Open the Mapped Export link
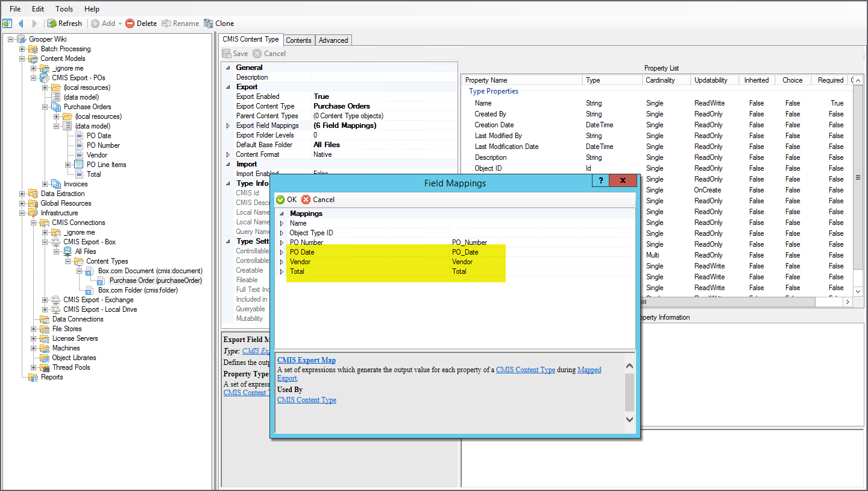868x491 pixels. [589, 370]
